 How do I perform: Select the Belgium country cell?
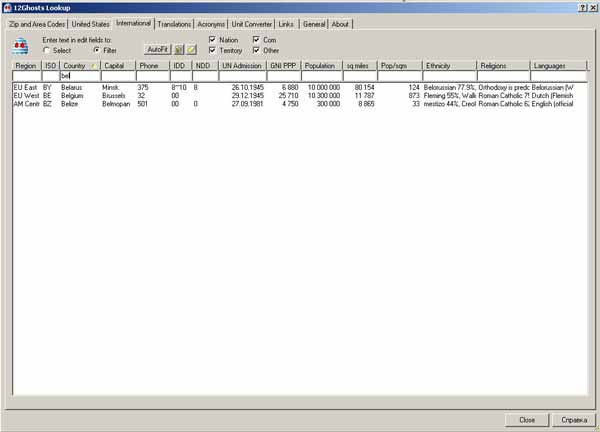click(x=72, y=96)
